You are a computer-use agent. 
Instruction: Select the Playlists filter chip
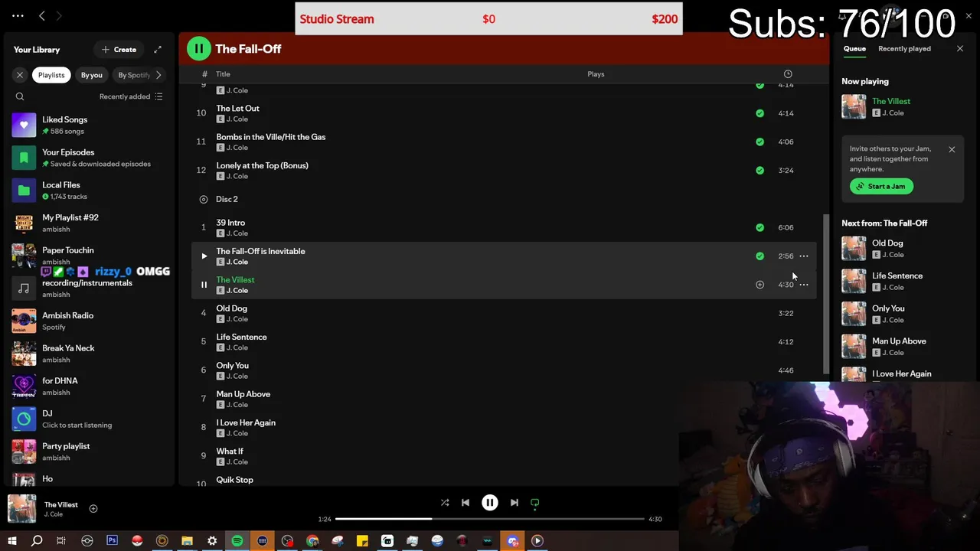51,75
